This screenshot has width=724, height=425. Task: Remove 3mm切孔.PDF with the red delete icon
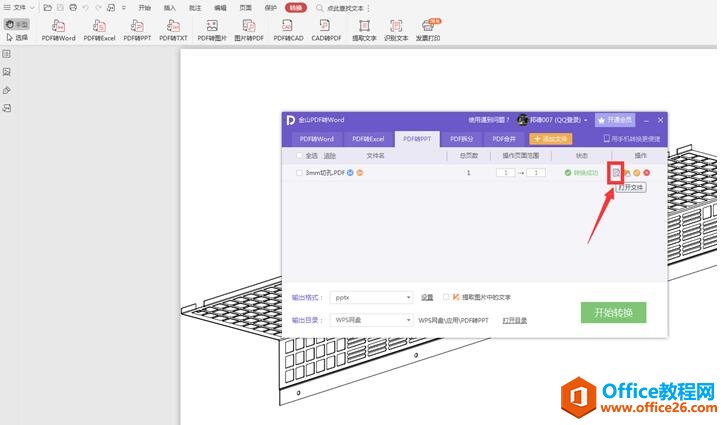(646, 173)
